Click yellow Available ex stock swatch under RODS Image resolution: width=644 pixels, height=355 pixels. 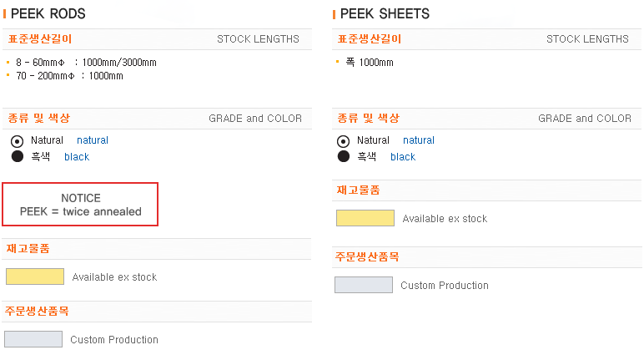point(35,276)
